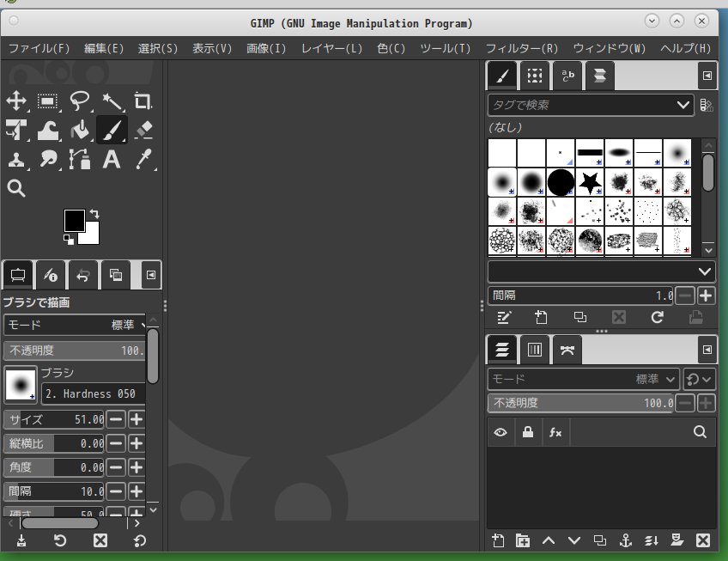Screen dimensions: 728x561
Task: Switch to the Brushes tab in right dock
Action: [x=502, y=76]
